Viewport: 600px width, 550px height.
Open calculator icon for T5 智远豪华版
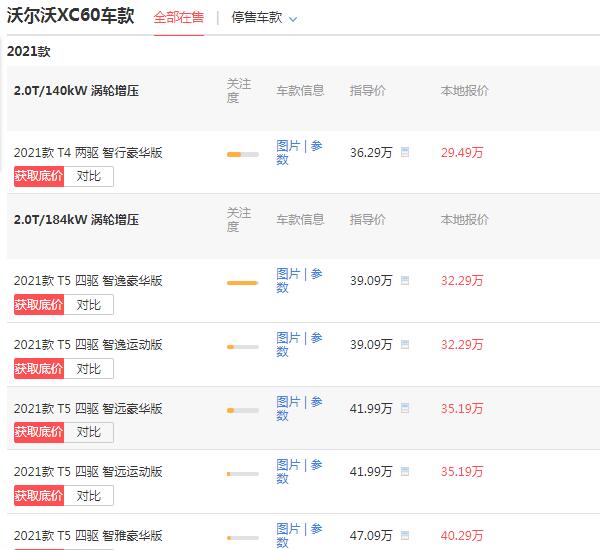click(405, 408)
